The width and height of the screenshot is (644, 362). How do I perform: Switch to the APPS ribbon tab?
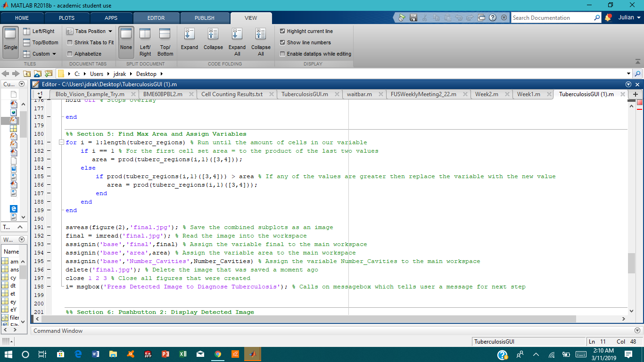111,18
